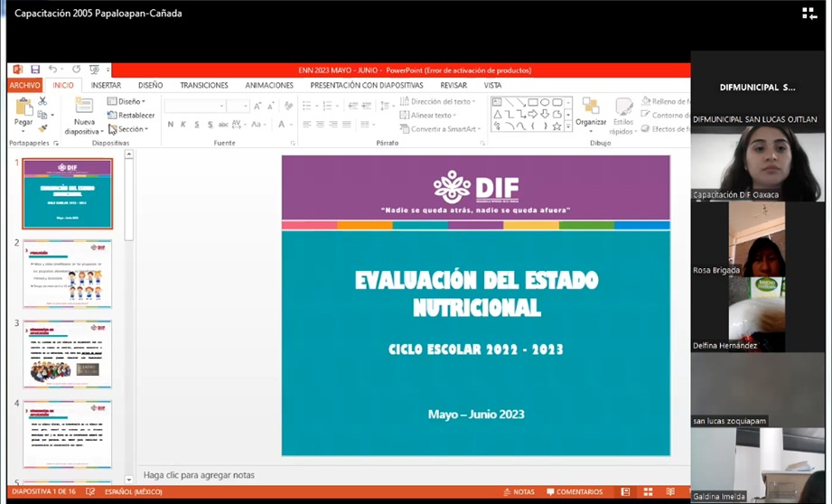This screenshot has width=832, height=504.
Task: Open the Fuente dialog launcher
Action: (x=293, y=144)
